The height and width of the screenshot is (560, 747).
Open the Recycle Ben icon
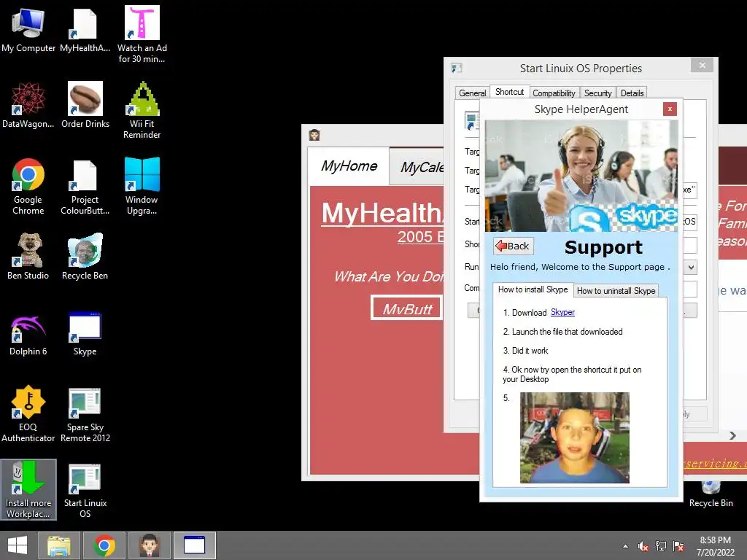(85, 256)
